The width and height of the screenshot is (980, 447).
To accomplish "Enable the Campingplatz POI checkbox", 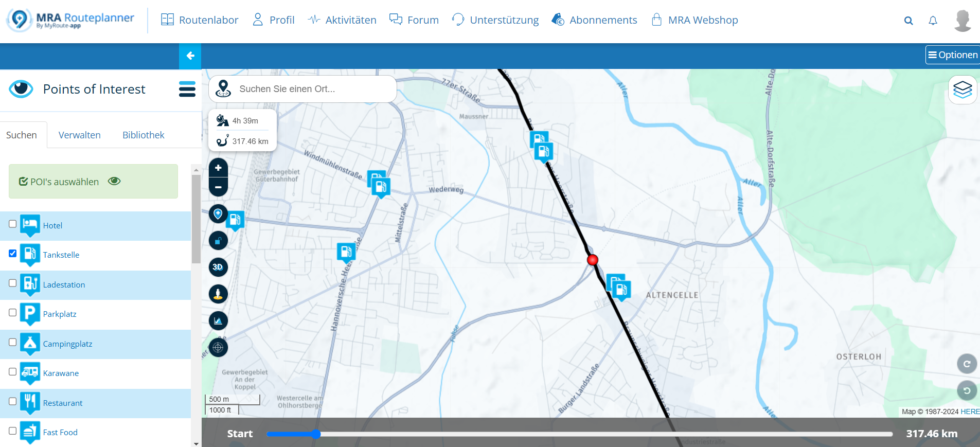I will click(13, 342).
